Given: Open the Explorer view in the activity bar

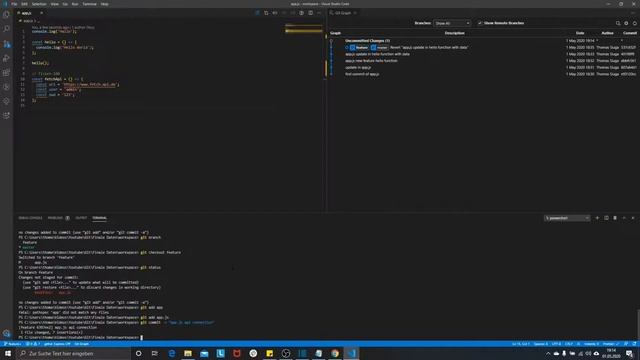Looking at the screenshot, I should tap(7, 15).
